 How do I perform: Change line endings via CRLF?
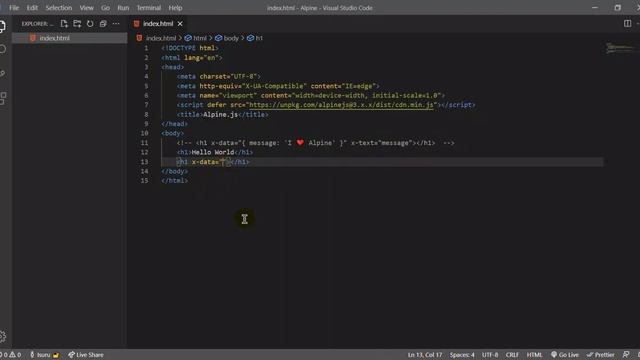[512, 355]
